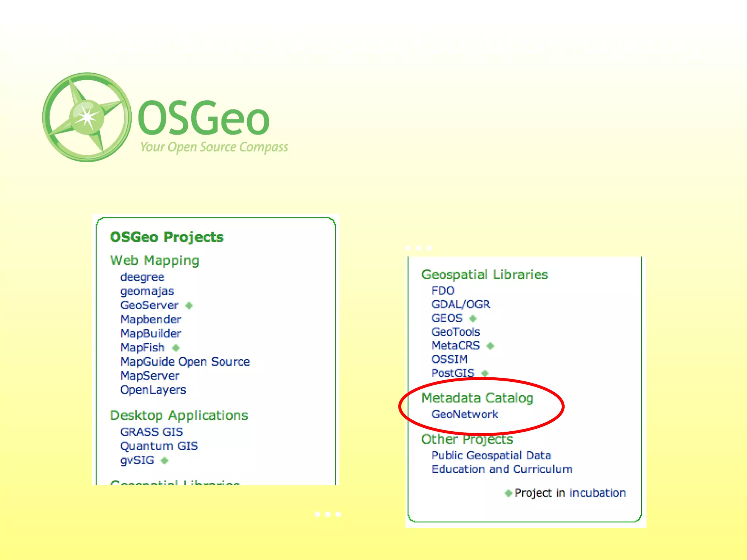
Task: Click incubation diamond next to PostGIS
Action: pyautogui.click(x=485, y=373)
